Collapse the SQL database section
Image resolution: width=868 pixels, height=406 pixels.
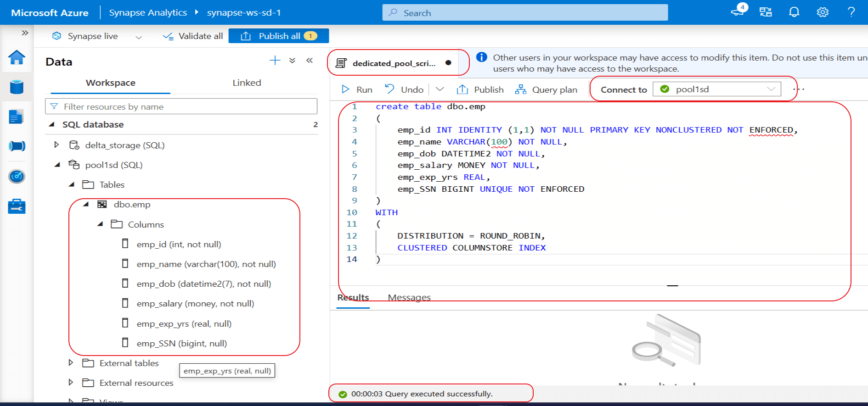52,124
